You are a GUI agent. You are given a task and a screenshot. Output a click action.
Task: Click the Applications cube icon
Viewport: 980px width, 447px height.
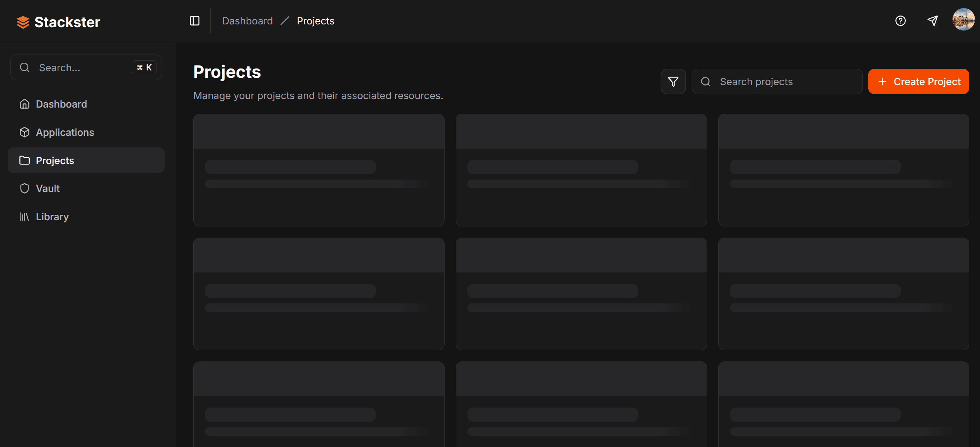click(x=24, y=132)
